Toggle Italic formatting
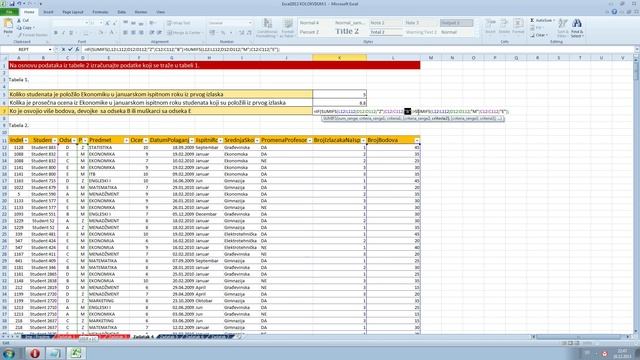 coord(63,33)
